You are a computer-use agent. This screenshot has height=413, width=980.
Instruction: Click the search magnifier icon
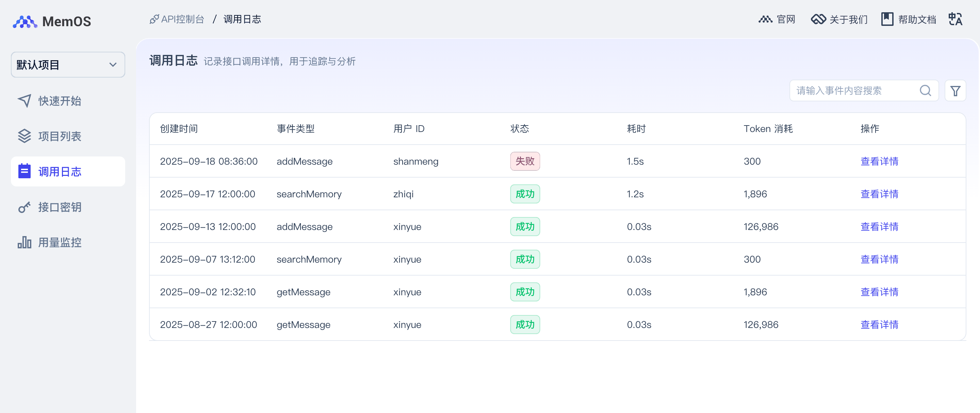pos(925,91)
